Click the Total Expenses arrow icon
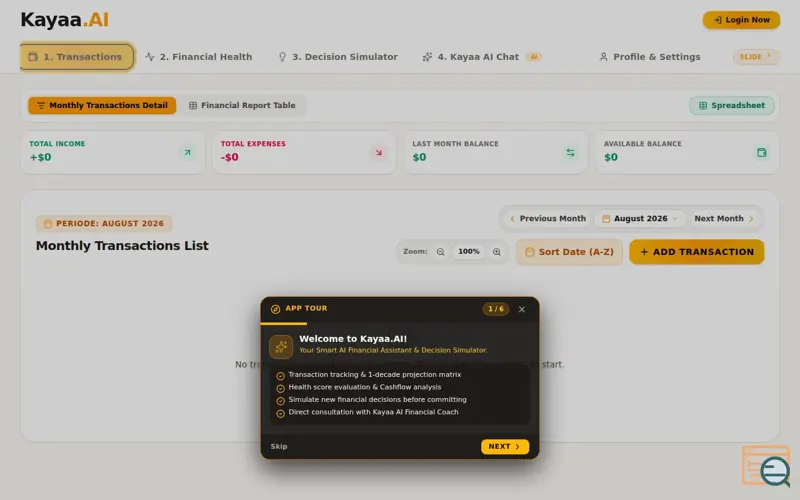 (x=379, y=153)
